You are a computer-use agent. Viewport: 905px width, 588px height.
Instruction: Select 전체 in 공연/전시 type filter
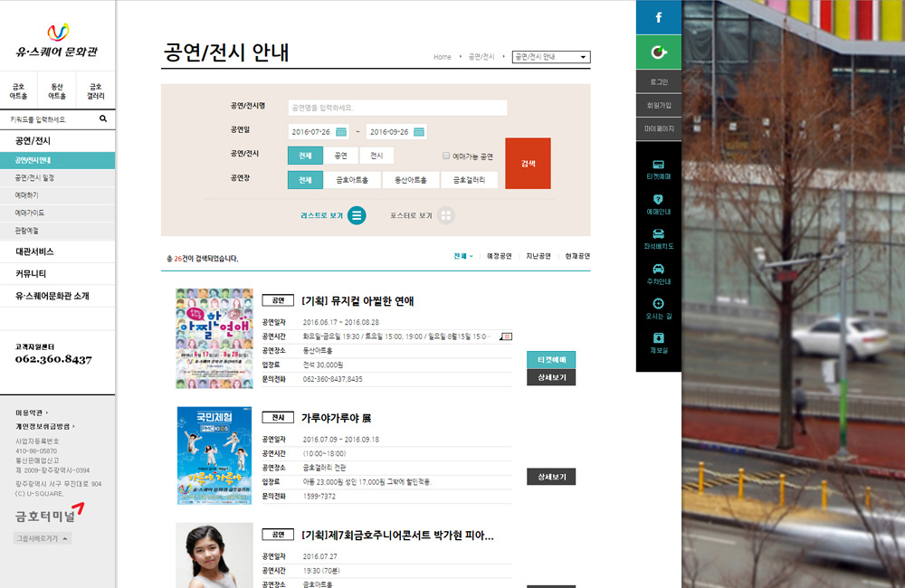[305, 156]
